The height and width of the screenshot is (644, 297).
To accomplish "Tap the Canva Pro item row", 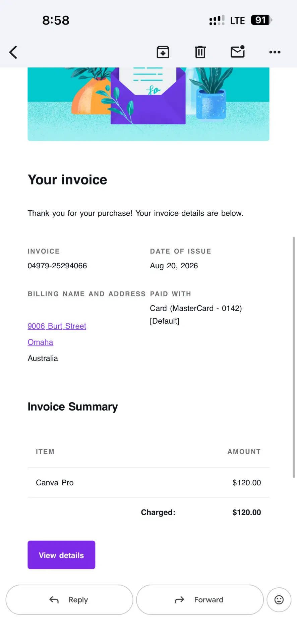I will [148, 483].
